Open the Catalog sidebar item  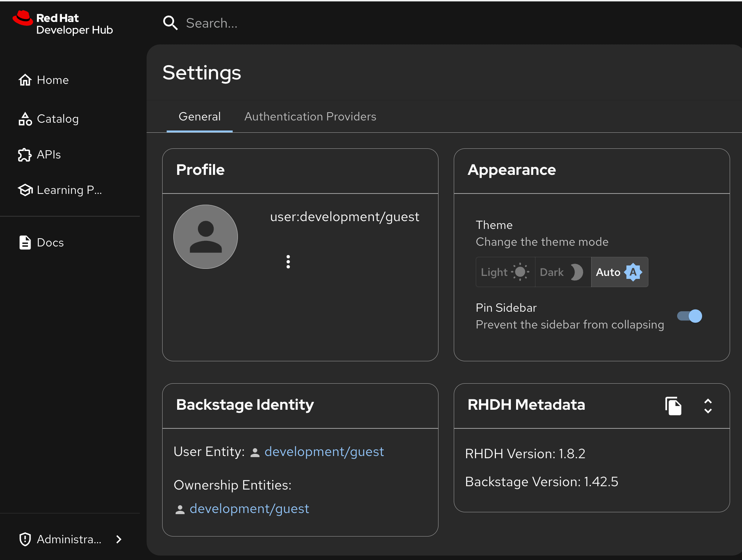point(57,119)
